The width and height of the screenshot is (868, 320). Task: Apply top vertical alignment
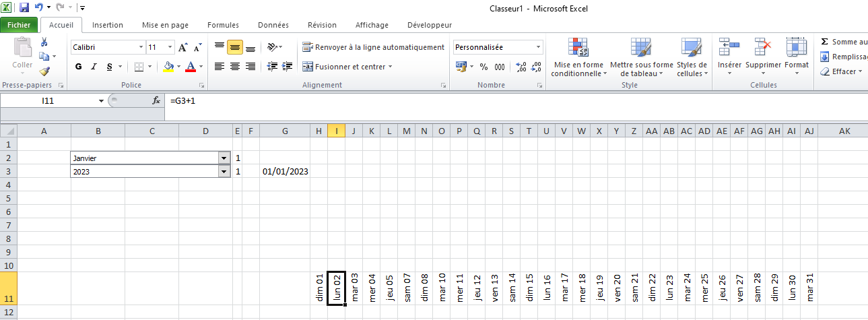[219, 47]
